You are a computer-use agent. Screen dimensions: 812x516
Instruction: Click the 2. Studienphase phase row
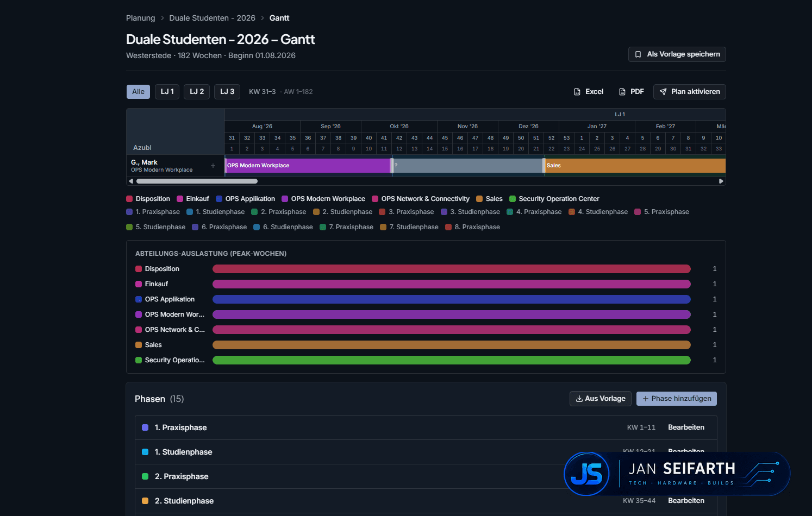point(426,501)
